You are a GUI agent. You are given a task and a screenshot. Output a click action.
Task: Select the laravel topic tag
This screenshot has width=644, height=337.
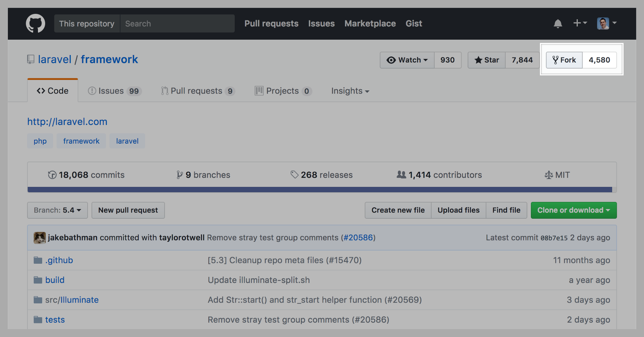click(x=127, y=141)
